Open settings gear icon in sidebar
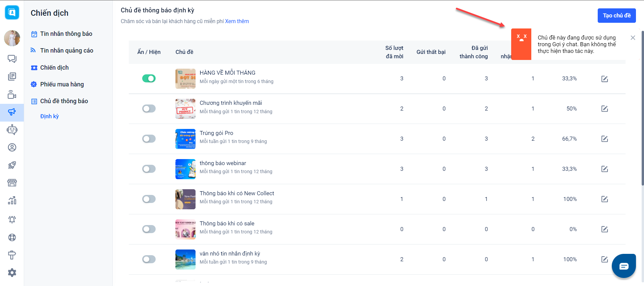The image size is (644, 286). 12,273
